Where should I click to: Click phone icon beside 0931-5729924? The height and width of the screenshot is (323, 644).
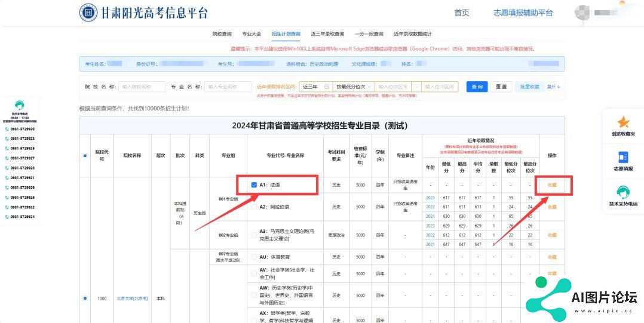pos(7,217)
